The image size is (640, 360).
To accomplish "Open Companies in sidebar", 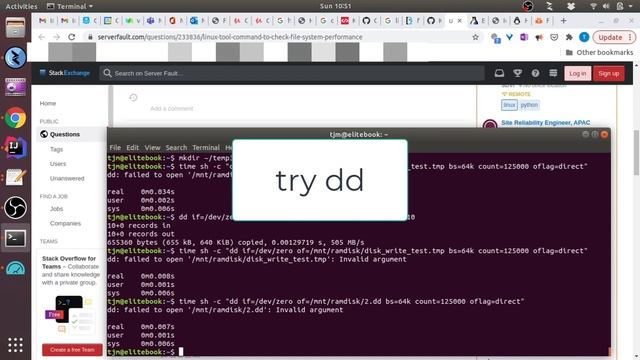I will pos(65,223).
